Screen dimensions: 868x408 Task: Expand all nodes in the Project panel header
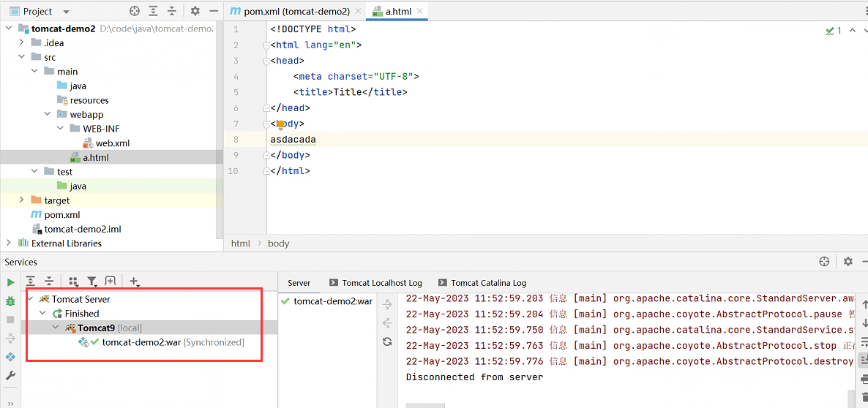point(154,10)
